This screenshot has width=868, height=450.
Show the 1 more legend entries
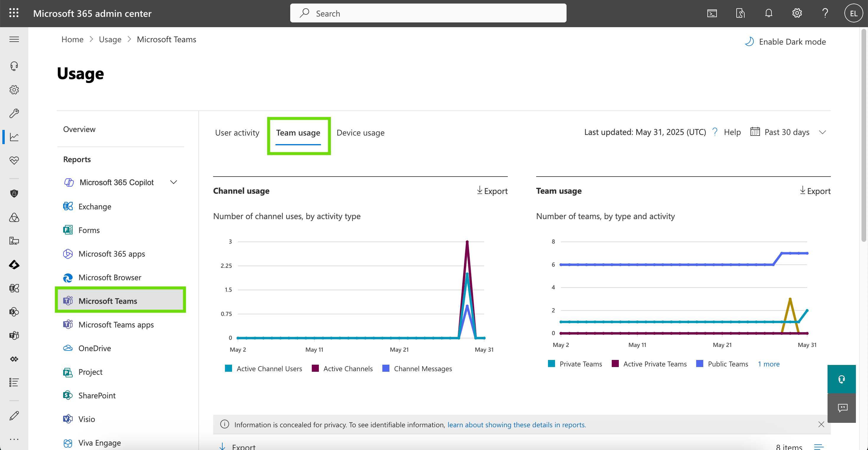769,364
